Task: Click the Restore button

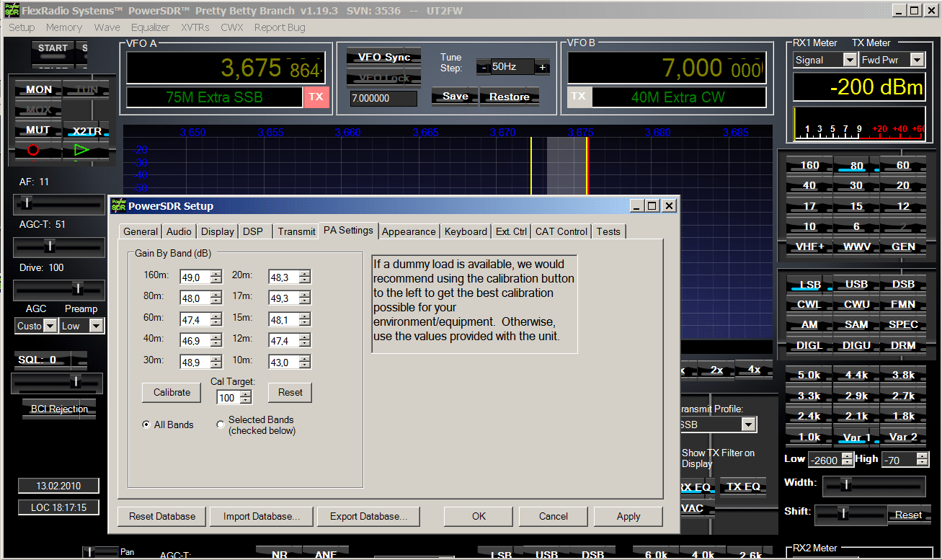Action: [x=510, y=97]
